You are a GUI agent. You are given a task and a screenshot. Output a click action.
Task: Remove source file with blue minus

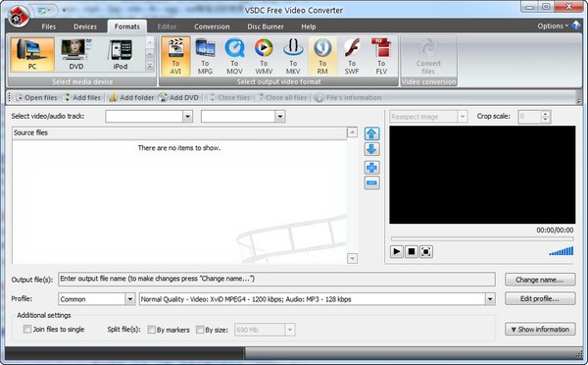tap(371, 182)
